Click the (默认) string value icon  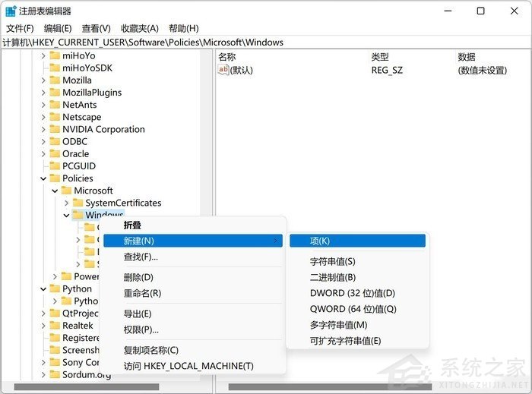click(223, 70)
